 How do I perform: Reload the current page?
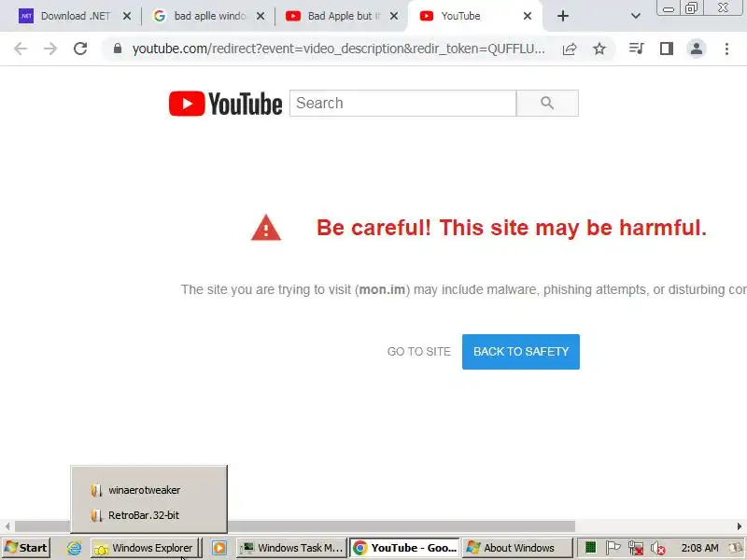tap(80, 49)
